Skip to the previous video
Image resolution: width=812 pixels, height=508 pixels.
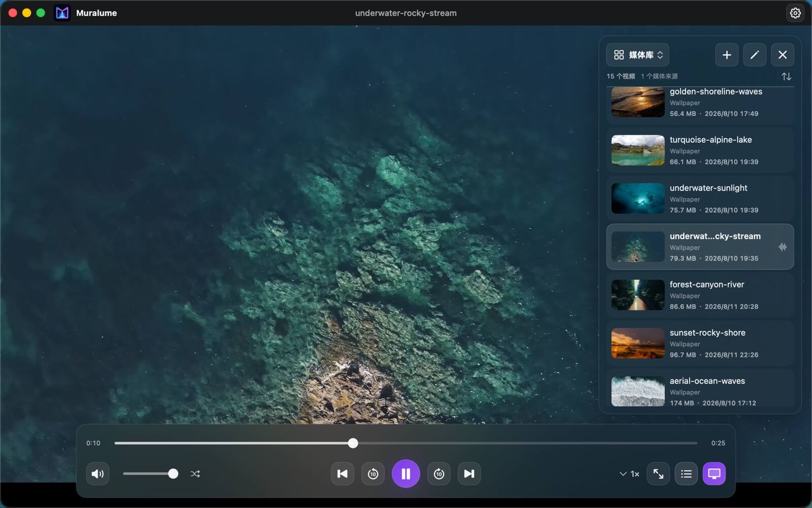click(343, 474)
